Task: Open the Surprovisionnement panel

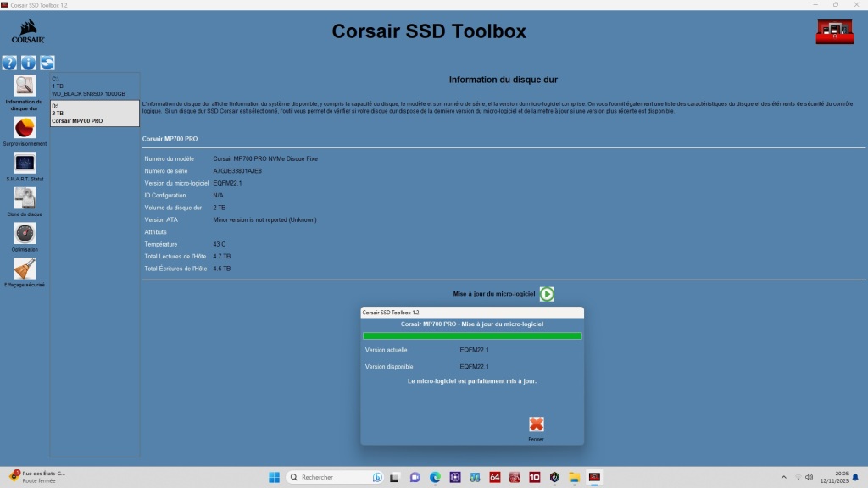Action: [25, 129]
